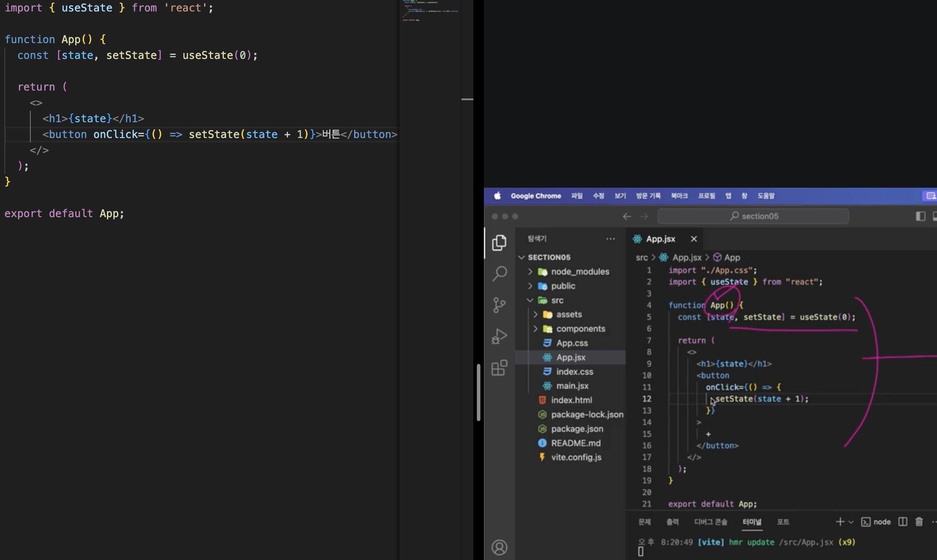937x560 pixels.
Task: Click the screen mirroring icon in the macOS menu bar
Action: (931, 196)
